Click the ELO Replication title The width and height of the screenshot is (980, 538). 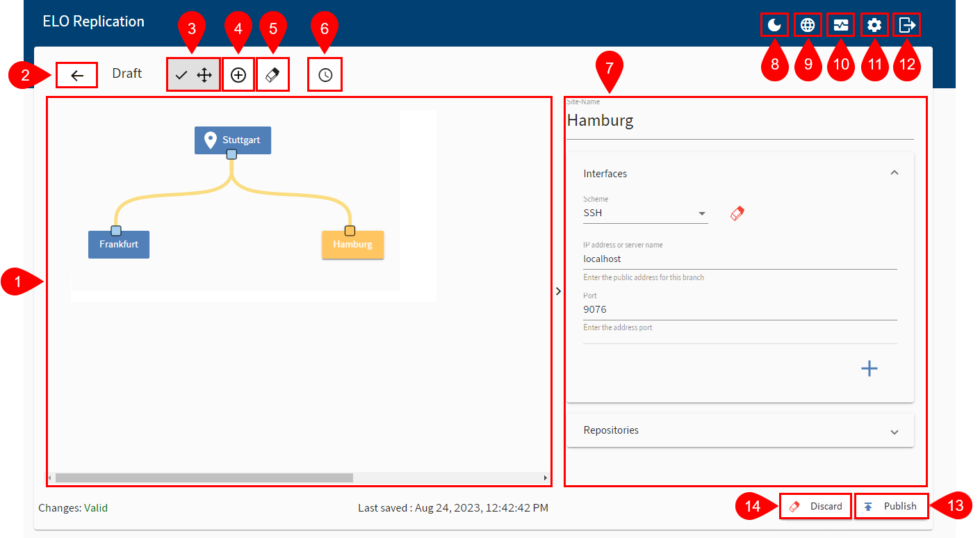94,22
